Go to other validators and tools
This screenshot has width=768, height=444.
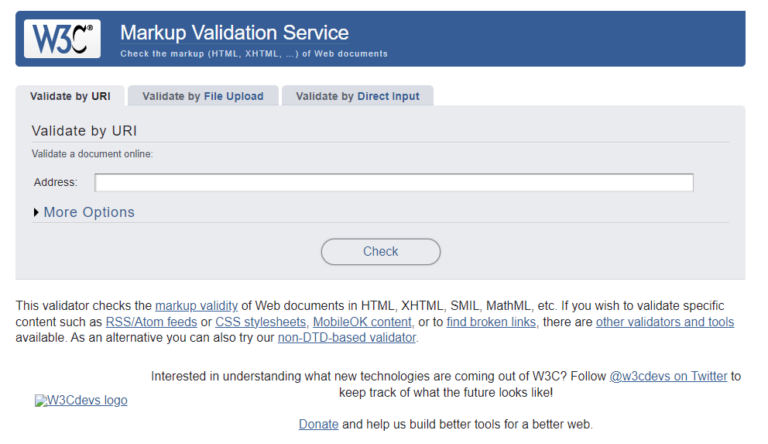[x=665, y=322]
